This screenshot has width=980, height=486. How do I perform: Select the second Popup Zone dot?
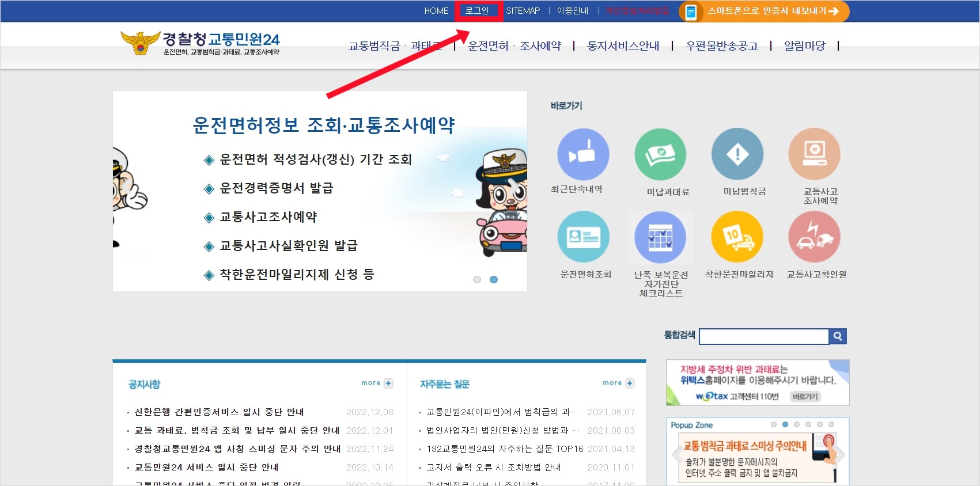(x=785, y=424)
